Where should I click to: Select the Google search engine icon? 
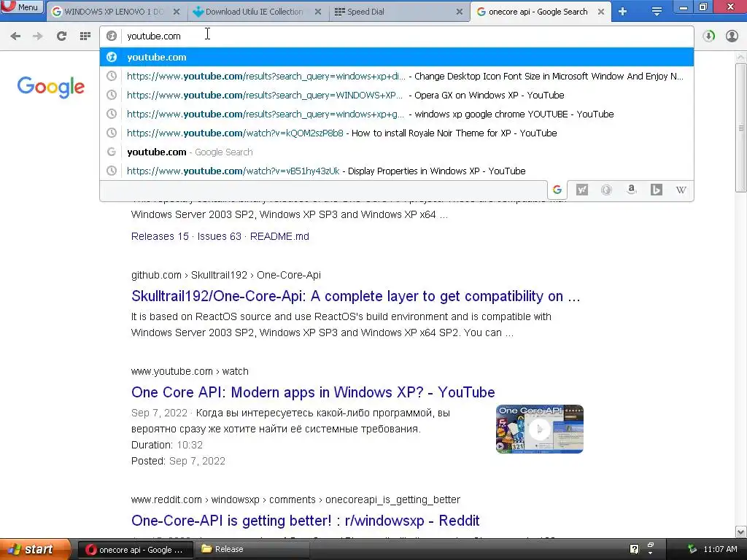coord(557,190)
